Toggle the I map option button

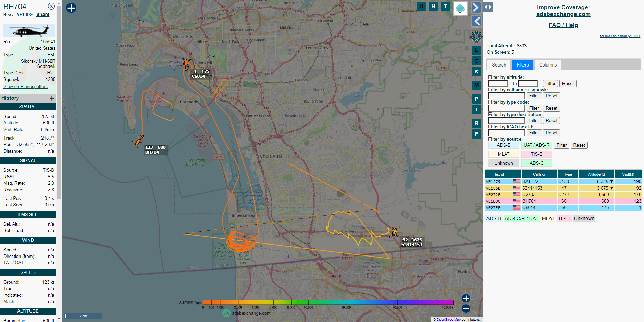pyautogui.click(x=476, y=110)
